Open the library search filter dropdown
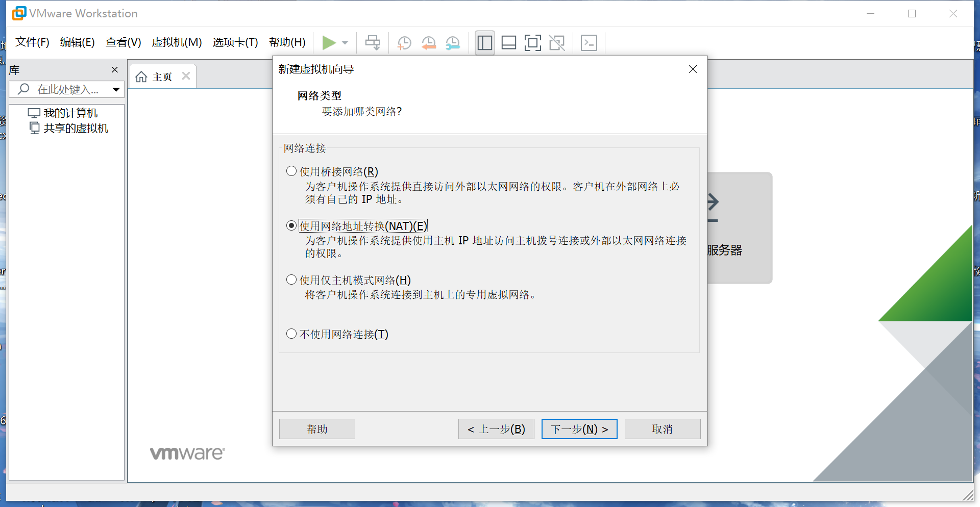This screenshot has width=980, height=507. 116,89
